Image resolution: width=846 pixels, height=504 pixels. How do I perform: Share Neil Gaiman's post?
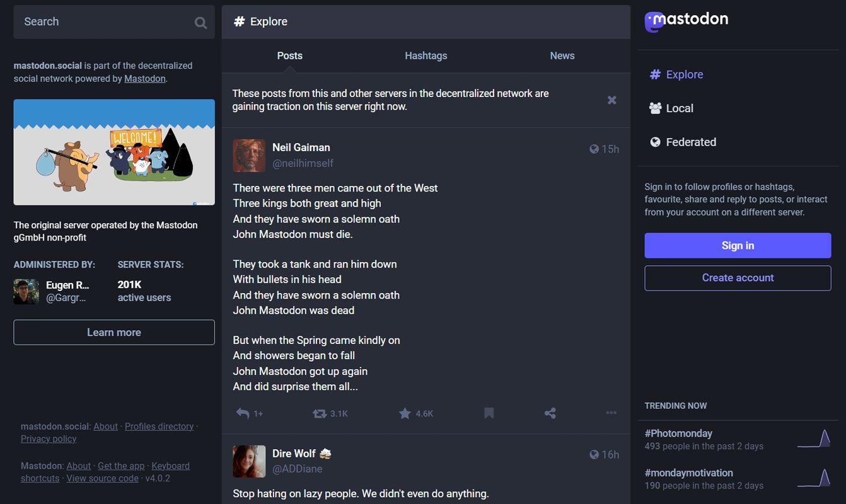(550, 413)
